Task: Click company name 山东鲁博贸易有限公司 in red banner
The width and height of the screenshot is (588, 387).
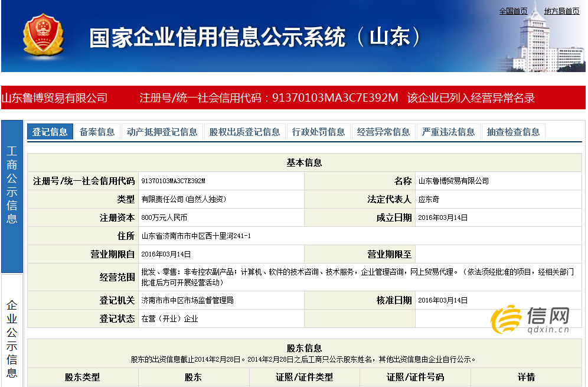Action: [55, 98]
